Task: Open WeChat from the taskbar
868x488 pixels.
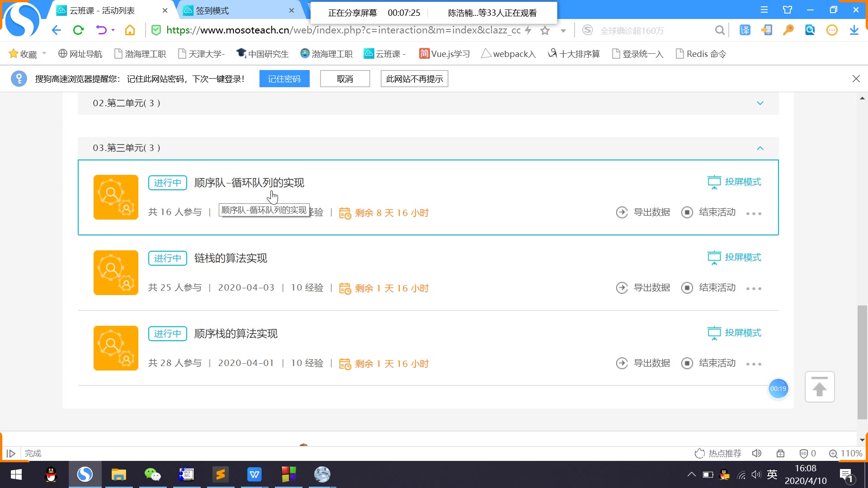Action: click(x=153, y=475)
